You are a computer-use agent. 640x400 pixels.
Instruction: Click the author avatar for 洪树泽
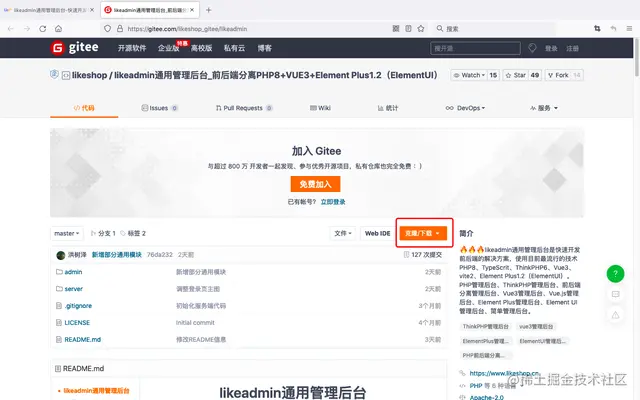point(61,255)
